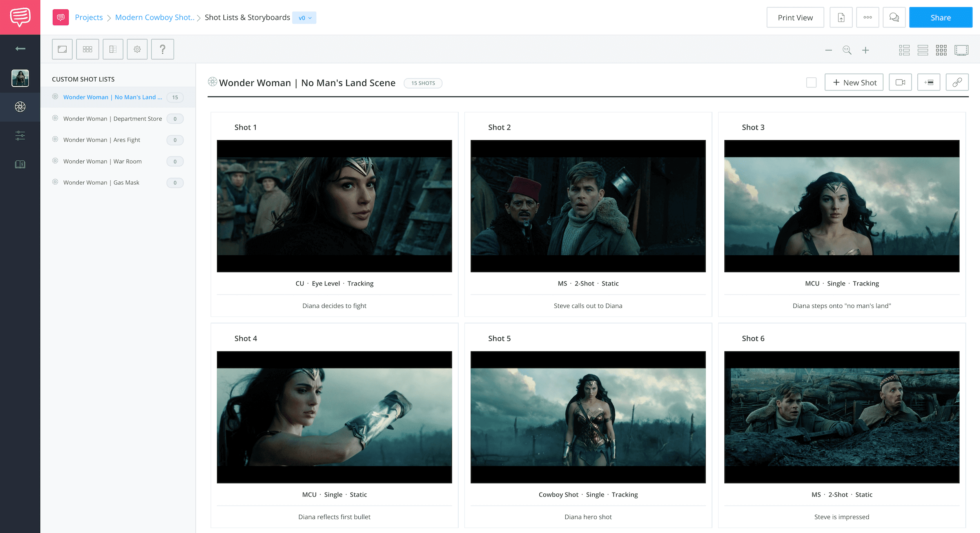Click the help question mark icon
Screen dimensions: 980x533
(x=162, y=49)
